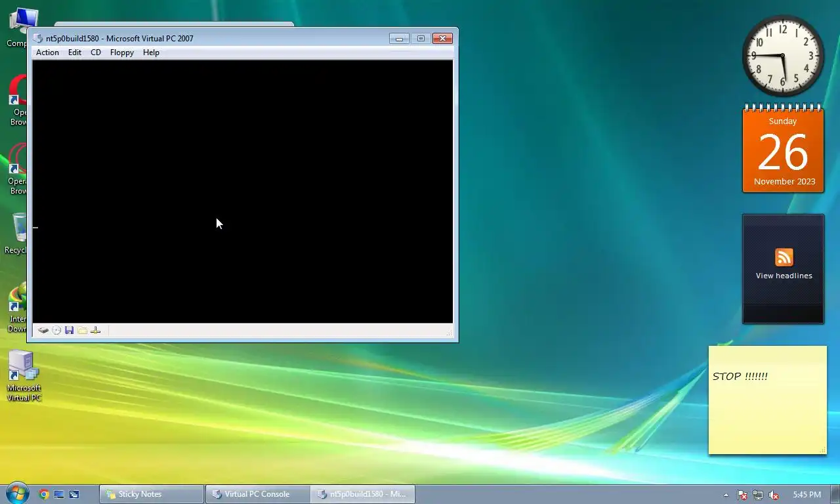This screenshot has width=840, height=504.
Task: Click the STOP !!!!!!! sticky note text
Action: click(740, 376)
